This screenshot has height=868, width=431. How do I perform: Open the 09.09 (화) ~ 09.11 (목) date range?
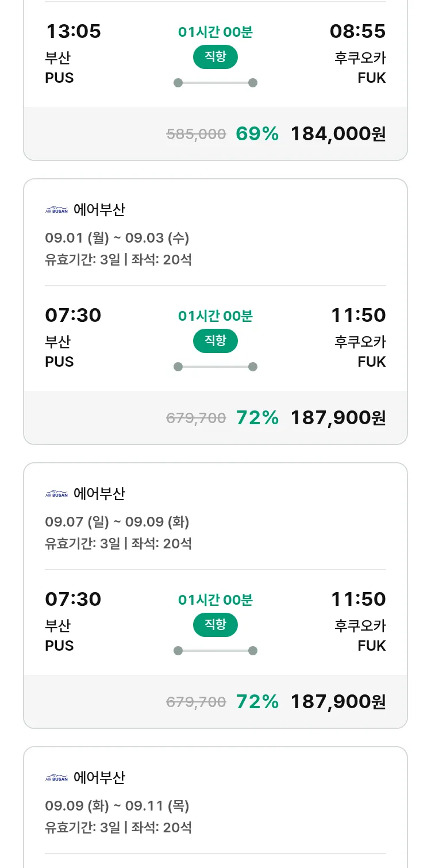[117, 806]
